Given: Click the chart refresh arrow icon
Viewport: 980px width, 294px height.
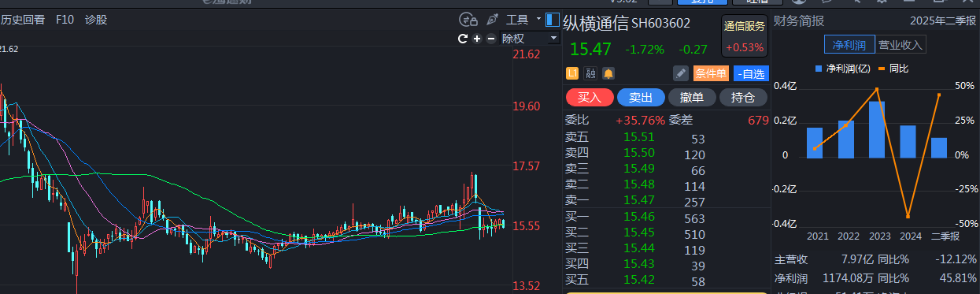Looking at the screenshot, I should [464, 39].
